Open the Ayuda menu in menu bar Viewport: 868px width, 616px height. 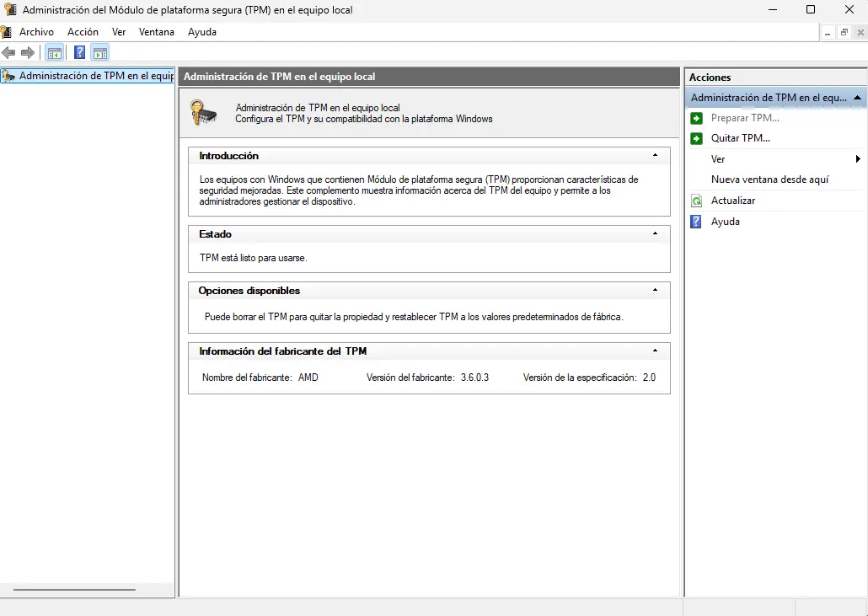(202, 32)
